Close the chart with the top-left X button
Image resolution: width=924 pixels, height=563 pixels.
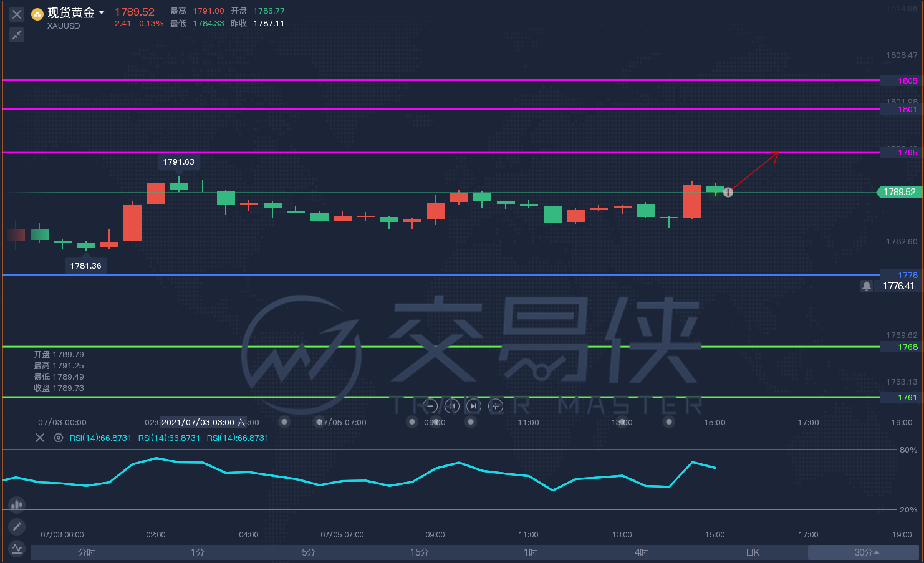pyautogui.click(x=17, y=14)
